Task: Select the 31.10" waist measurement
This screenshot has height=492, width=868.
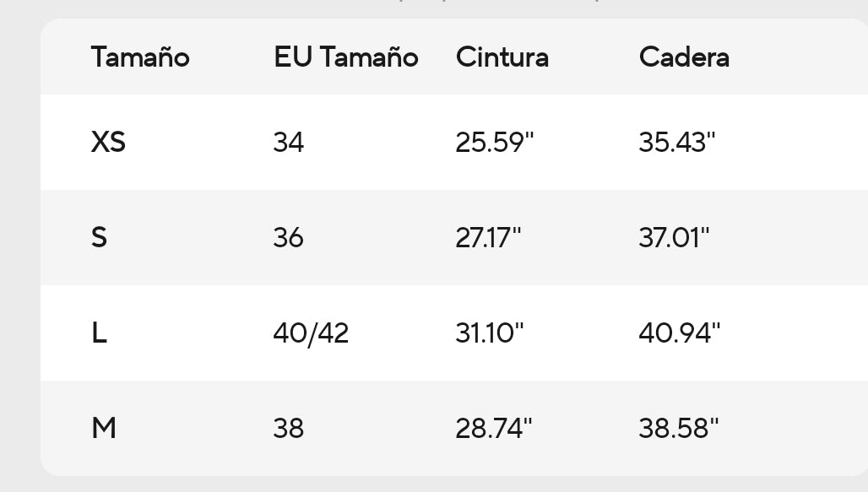Action: pos(490,333)
